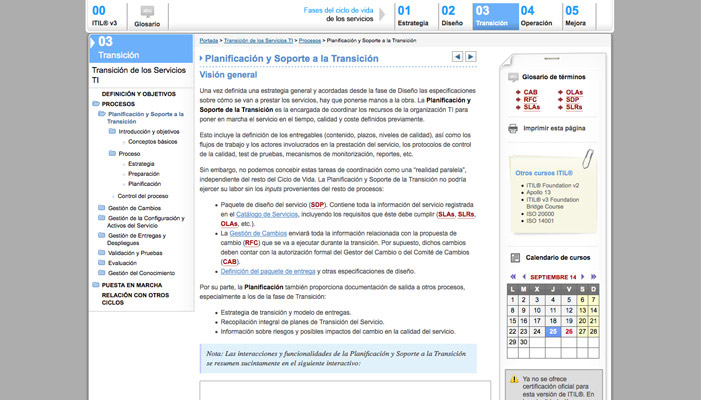Open SLRs glossary term in sidebar
The image size is (701, 400).
574,107
